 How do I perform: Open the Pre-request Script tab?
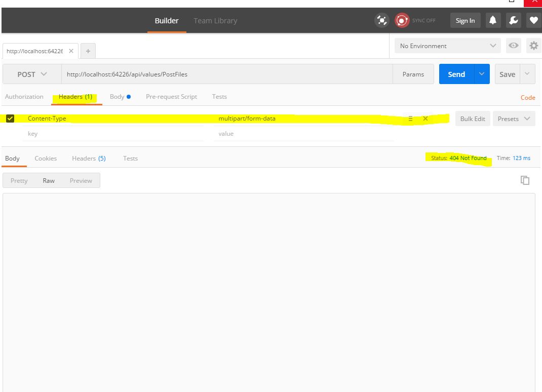coord(171,96)
